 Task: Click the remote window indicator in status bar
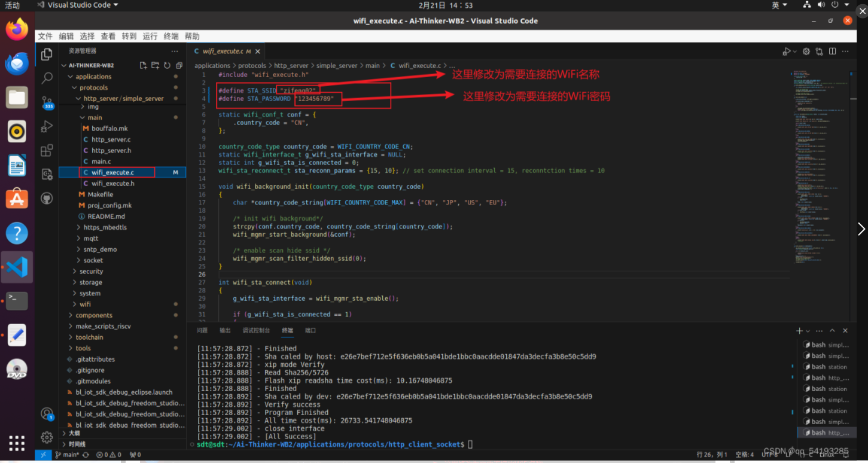(43, 455)
